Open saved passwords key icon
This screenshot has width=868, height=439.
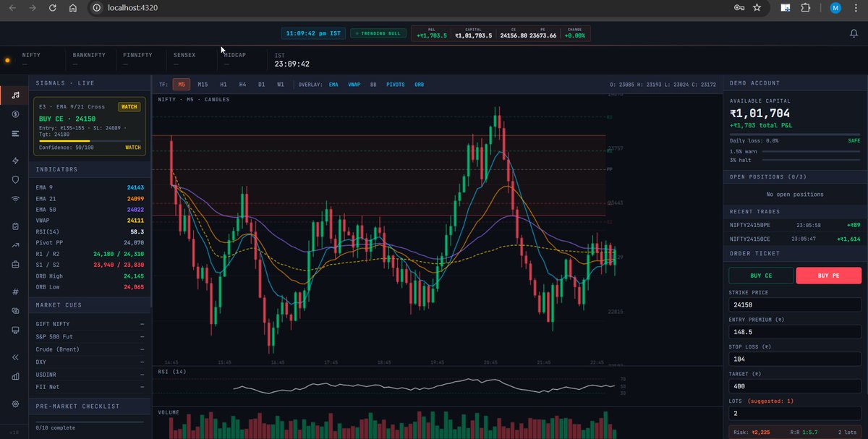click(x=739, y=8)
